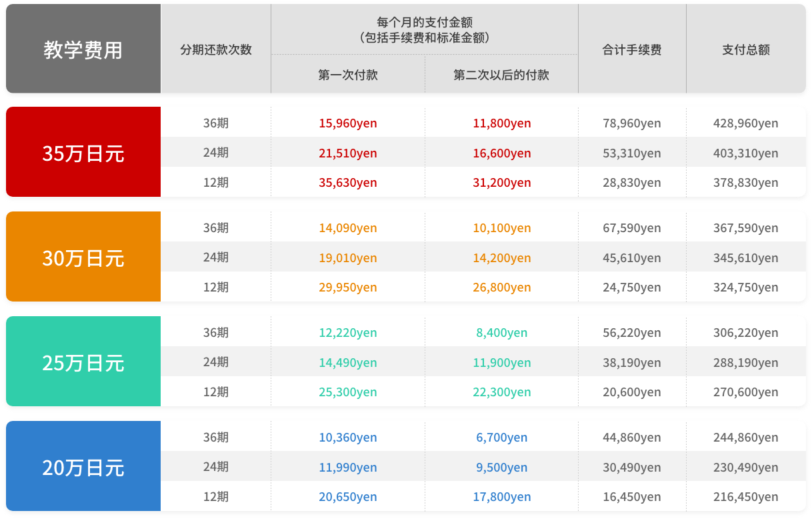Select the 56,220yen fee cell

[x=632, y=333]
